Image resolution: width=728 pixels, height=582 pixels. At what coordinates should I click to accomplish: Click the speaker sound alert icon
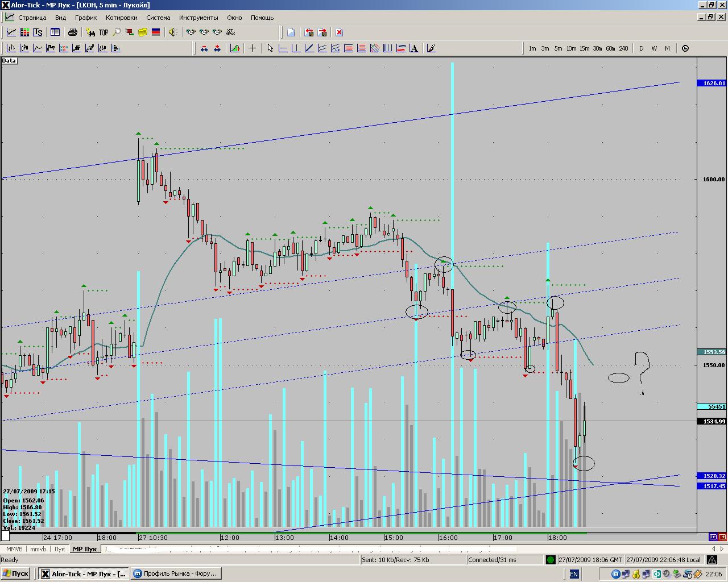point(173,32)
